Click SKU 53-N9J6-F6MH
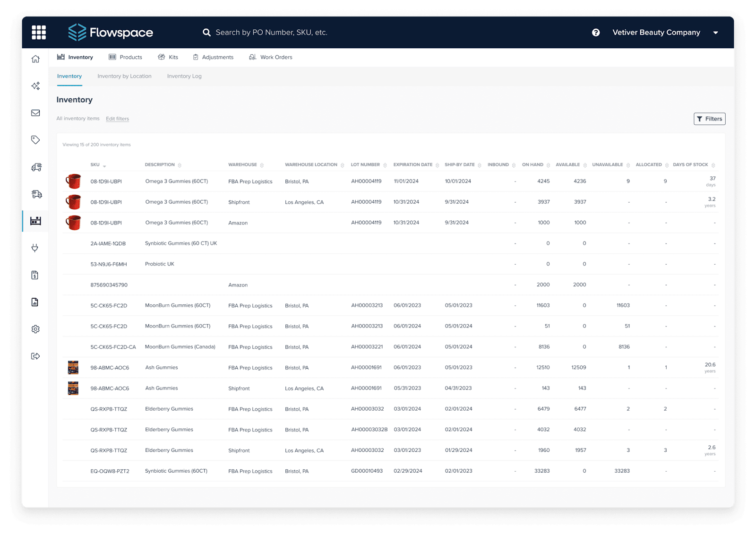Image resolution: width=756 pixels, height=535 pixels. [109, 264]
